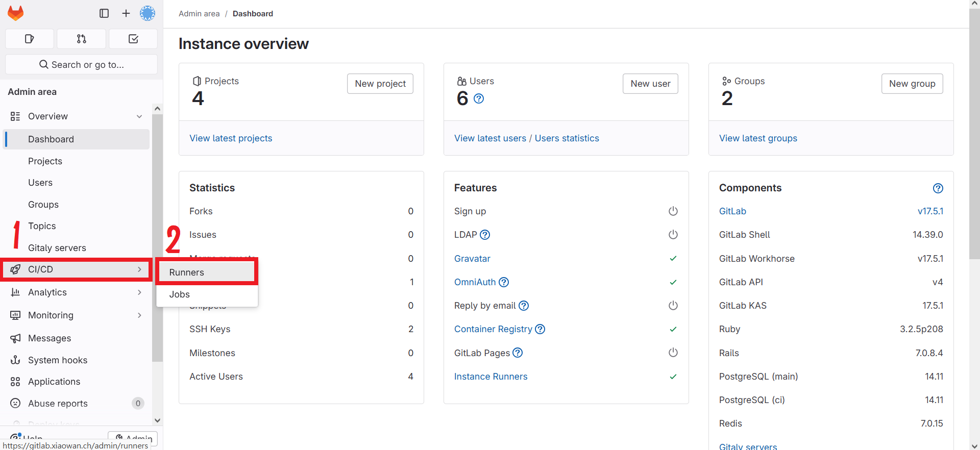The width and height of the screenshot is (980, 450).
Task: Click the New user button
Action: [650, 84]
